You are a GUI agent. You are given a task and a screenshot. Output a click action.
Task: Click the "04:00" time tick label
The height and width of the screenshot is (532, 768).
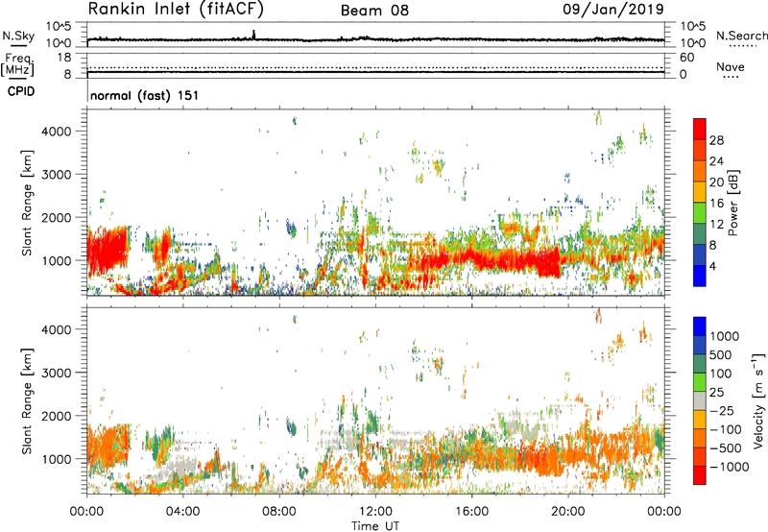click(182, 512)
